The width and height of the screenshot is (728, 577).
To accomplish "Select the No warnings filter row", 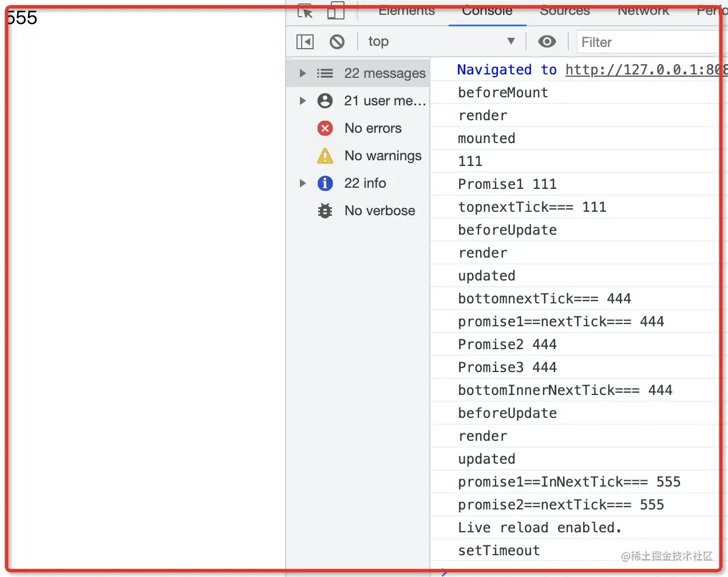I will click(358, 156).
